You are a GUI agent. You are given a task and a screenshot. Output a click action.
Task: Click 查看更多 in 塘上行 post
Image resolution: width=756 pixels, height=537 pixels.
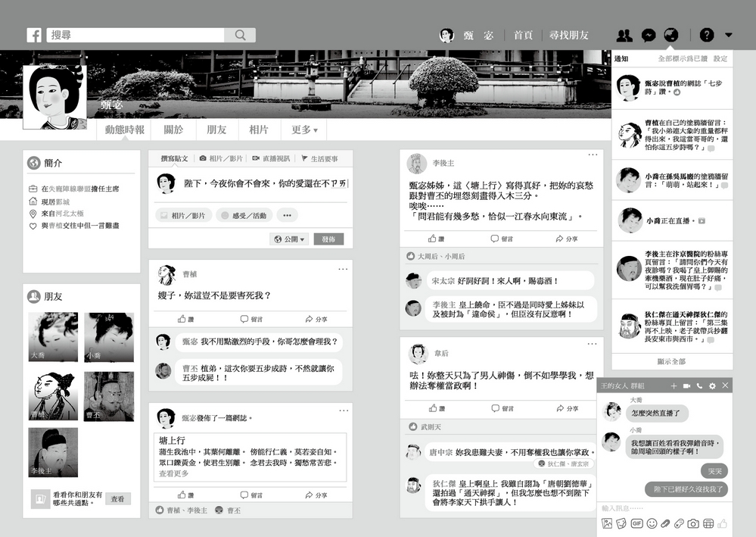[x=173, y=474]
